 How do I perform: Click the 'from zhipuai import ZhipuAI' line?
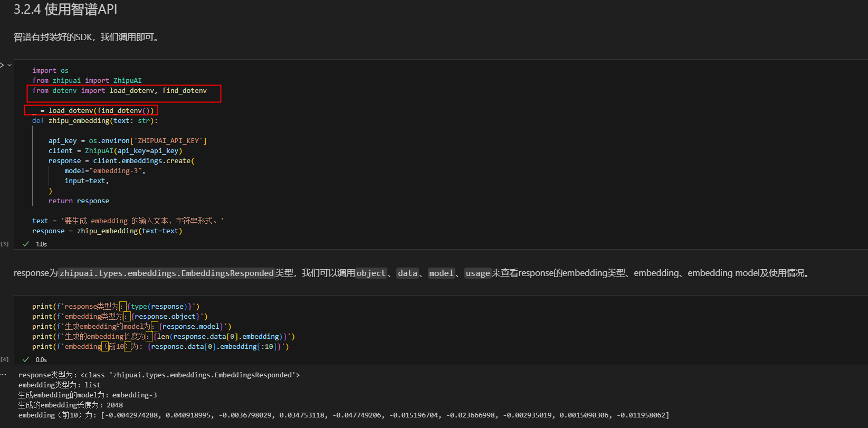point(87,81)
